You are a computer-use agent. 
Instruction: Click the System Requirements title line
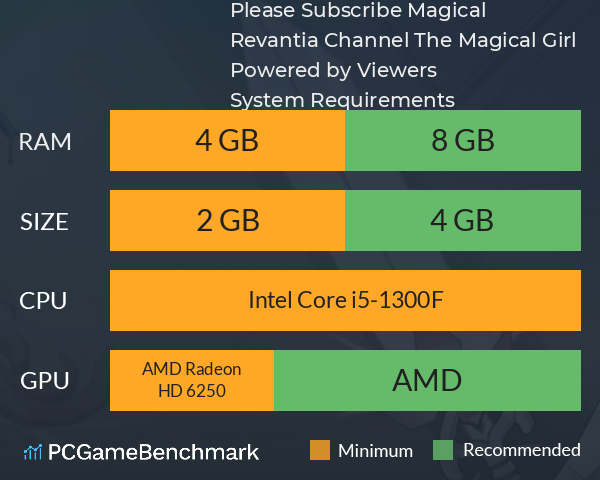click(342, 101)
